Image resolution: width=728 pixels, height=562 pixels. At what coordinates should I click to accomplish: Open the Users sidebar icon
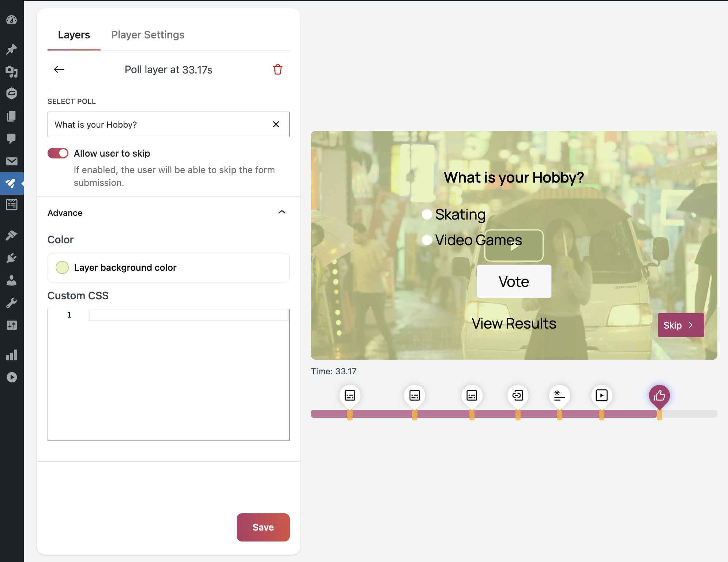[12, 280]
